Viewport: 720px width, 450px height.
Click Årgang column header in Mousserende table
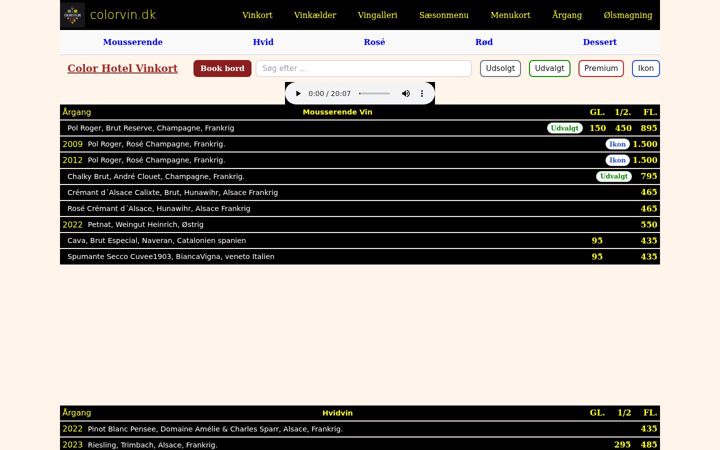(x=77, y=112)
